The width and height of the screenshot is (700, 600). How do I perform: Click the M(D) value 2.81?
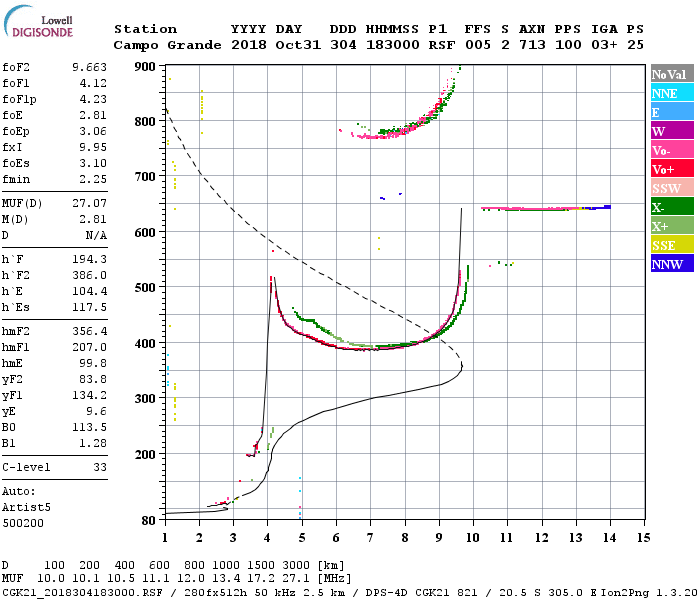93,220
